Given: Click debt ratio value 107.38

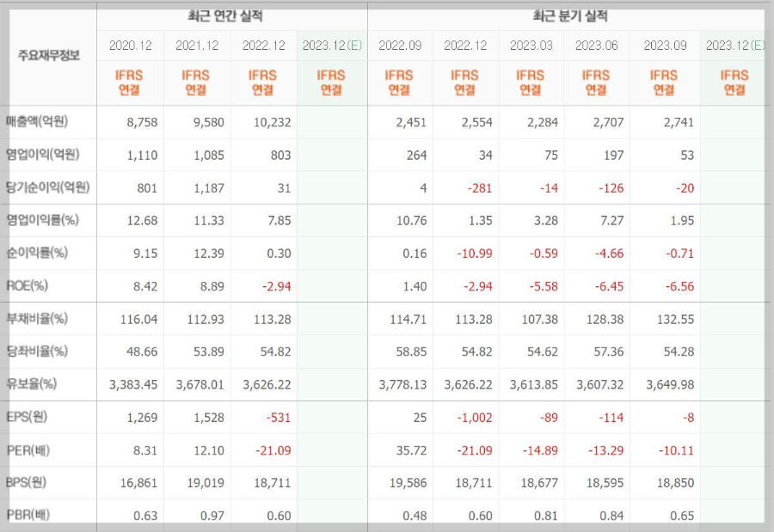Looking at the screenshot, I should click(540, 320).
